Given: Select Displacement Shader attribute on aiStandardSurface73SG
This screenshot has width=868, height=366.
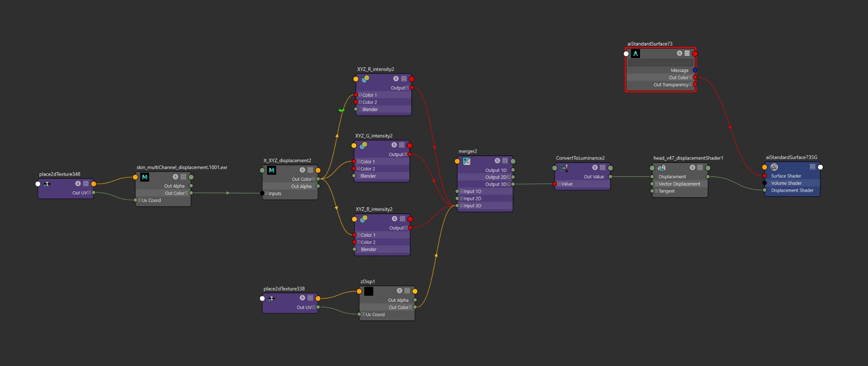Looking at the screenshot, I should (x=792, y=190).
